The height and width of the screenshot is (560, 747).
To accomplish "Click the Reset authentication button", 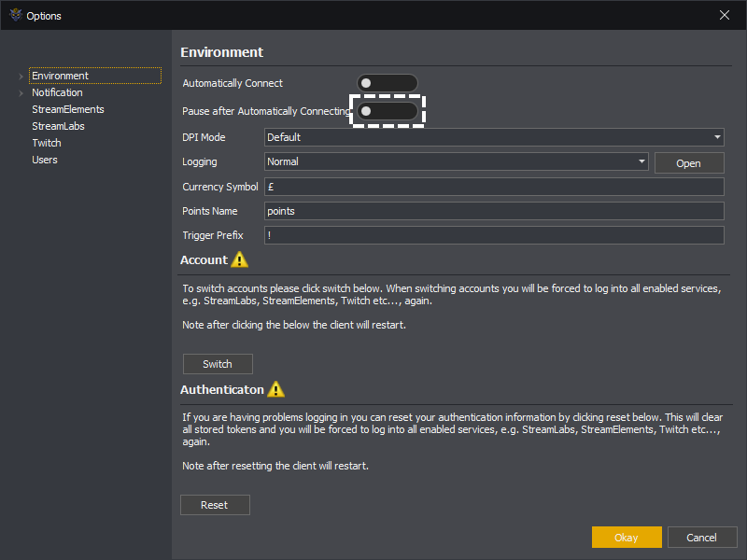I will (215, 505).
